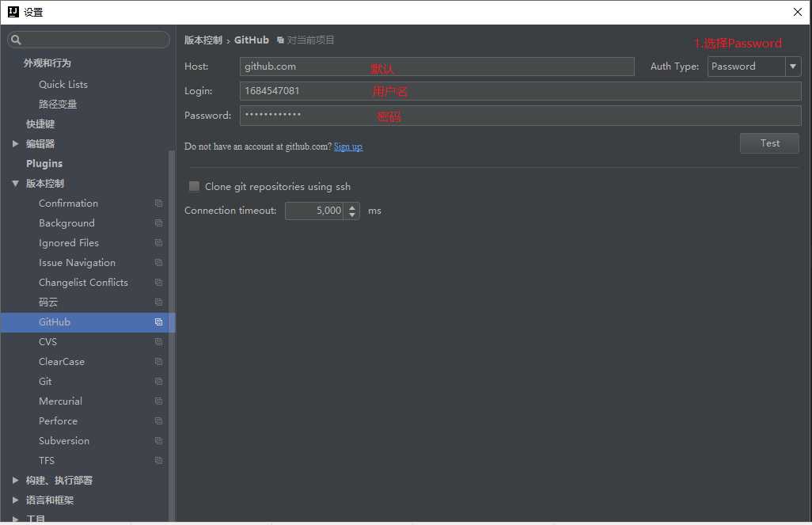The width and height of the screenshot is (812, 525).
Task: Click project-level icon next to ClearCase
Action: pos(158,361)
